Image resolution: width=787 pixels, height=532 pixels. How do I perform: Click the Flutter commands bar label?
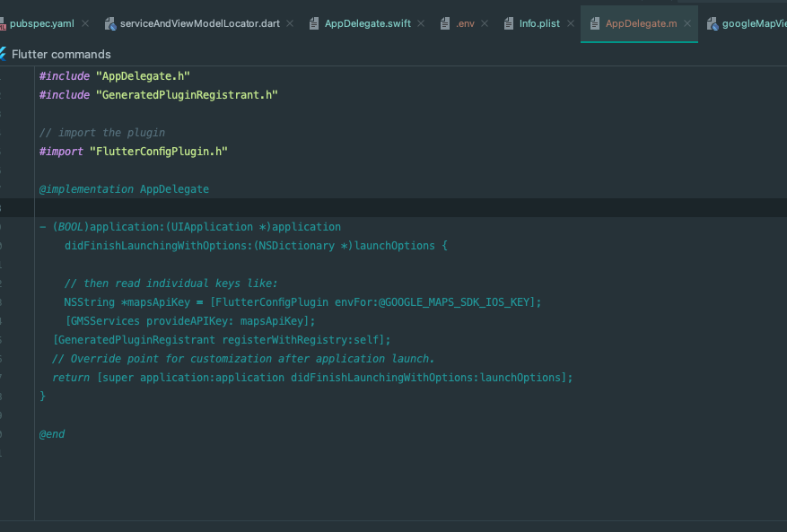[x=63, y=54]
